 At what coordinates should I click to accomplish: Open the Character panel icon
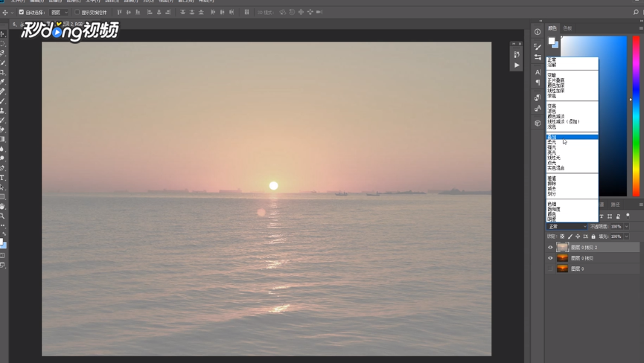[x=538, y=72]
